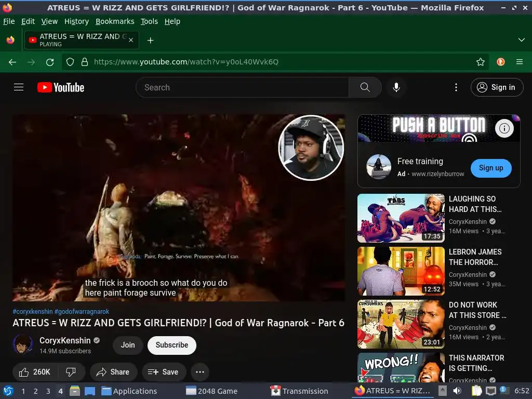Screen dimensions: 532x399
Task: Reload the page in Firefox
Action: pyautogui.click(x=50, y=62)
